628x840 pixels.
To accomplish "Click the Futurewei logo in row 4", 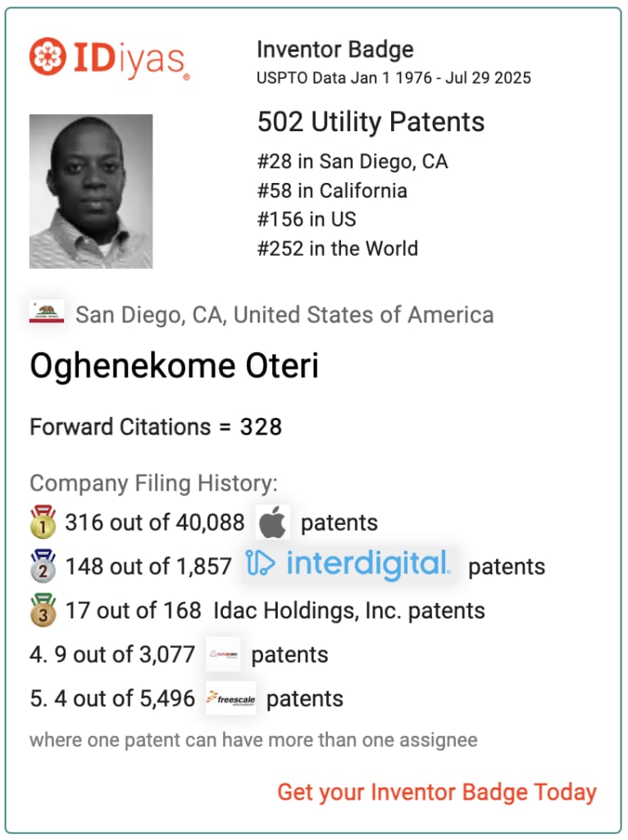I will [223, 654].
